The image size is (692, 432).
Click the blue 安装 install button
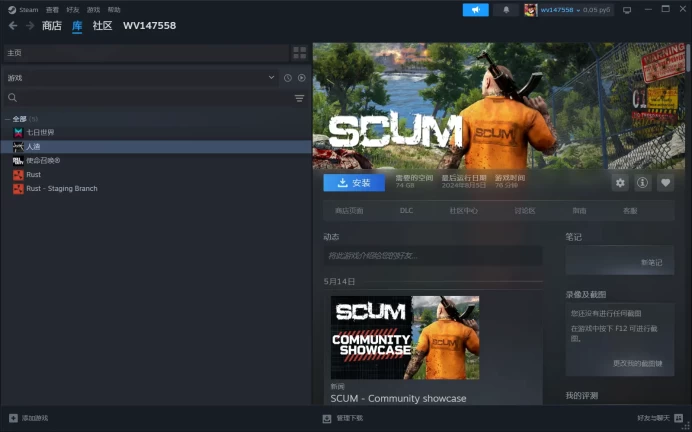(354, 183)
